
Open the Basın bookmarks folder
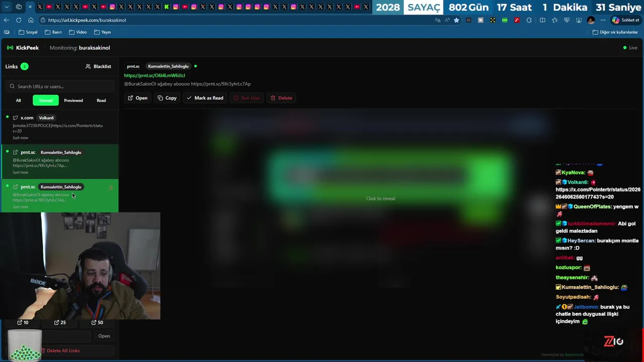[53, 32]
